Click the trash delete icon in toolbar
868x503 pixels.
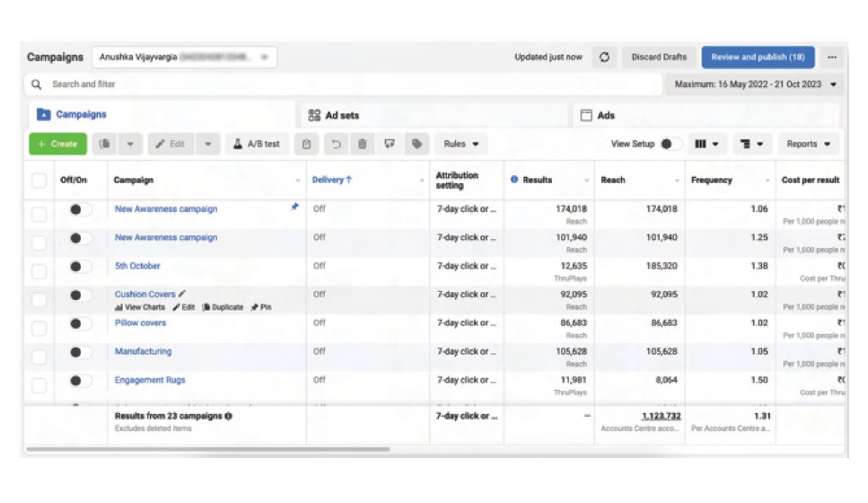pos(362,145)
